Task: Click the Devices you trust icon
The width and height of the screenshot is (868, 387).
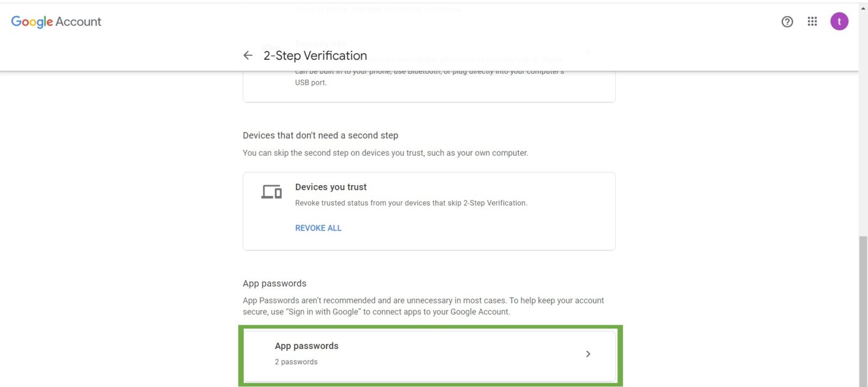Action: coord(271,192)
